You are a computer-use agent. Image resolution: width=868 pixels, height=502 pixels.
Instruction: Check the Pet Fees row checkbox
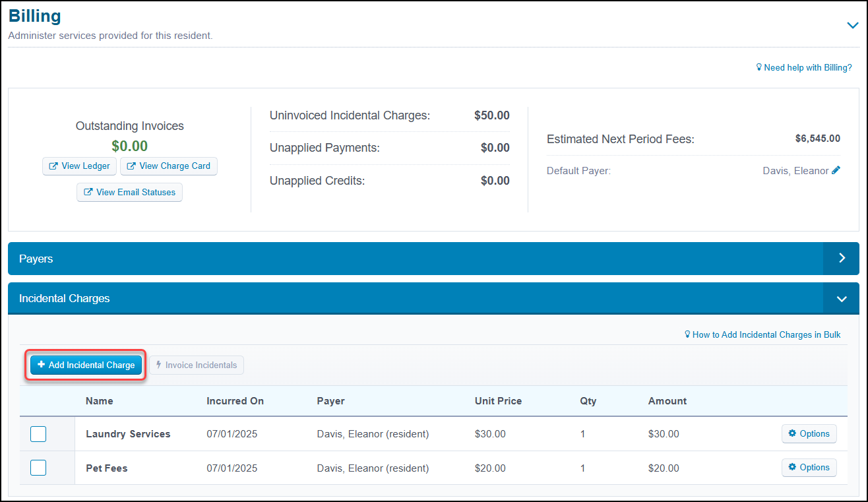38,468
